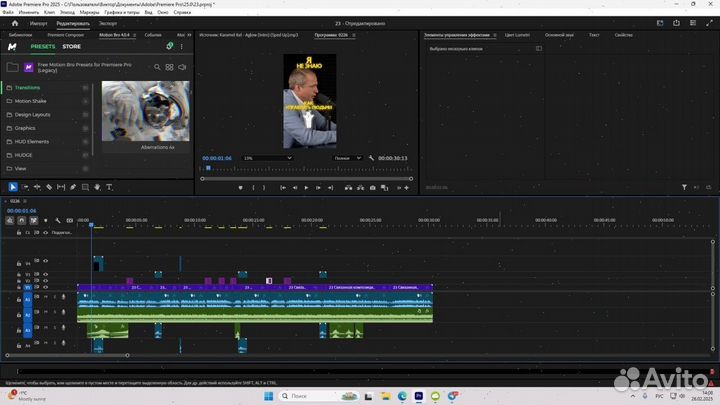
Task: Toggle Snap in Timeline magnet button
Action: [22, 220]
